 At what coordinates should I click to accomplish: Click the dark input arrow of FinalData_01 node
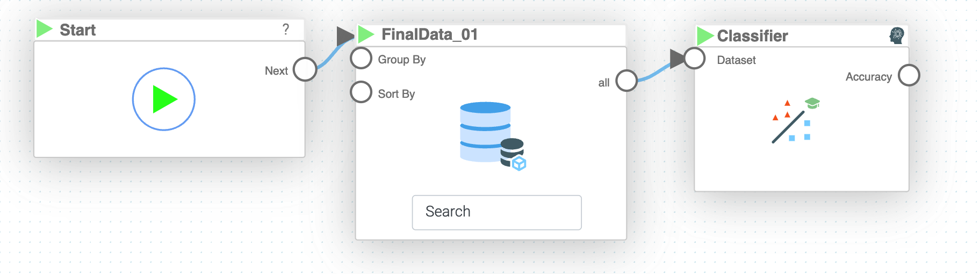point(344,36)
